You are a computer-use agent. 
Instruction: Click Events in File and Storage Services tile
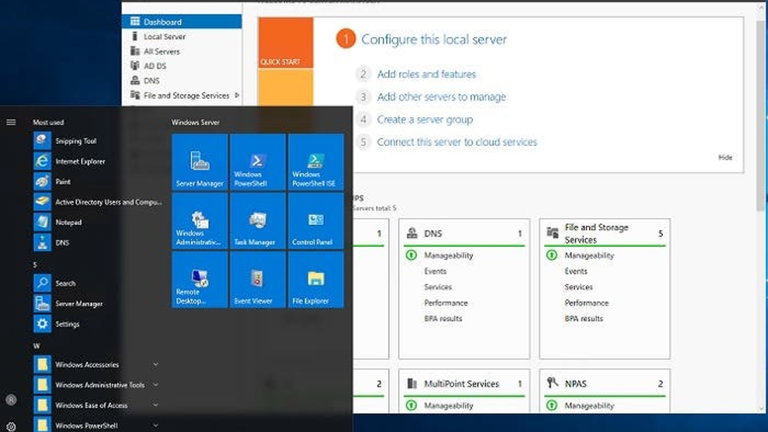(576, 271)
